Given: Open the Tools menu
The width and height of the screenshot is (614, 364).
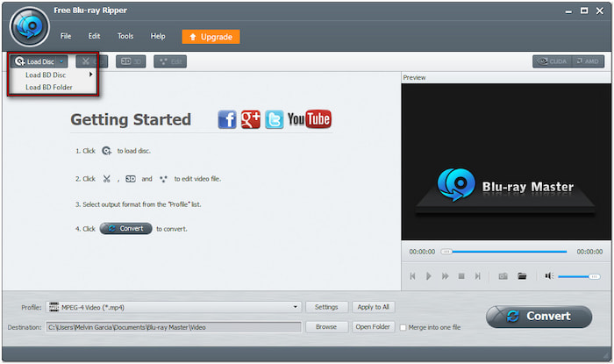Looking at the screenshot, I should point(125,36).
